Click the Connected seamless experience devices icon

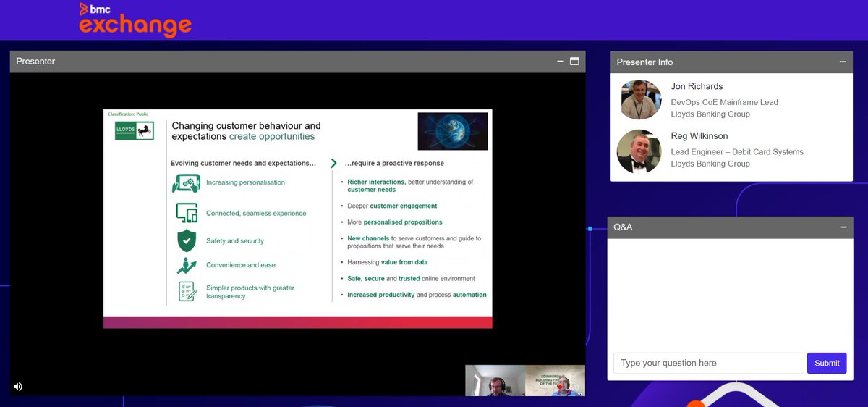tap(187, 213)
